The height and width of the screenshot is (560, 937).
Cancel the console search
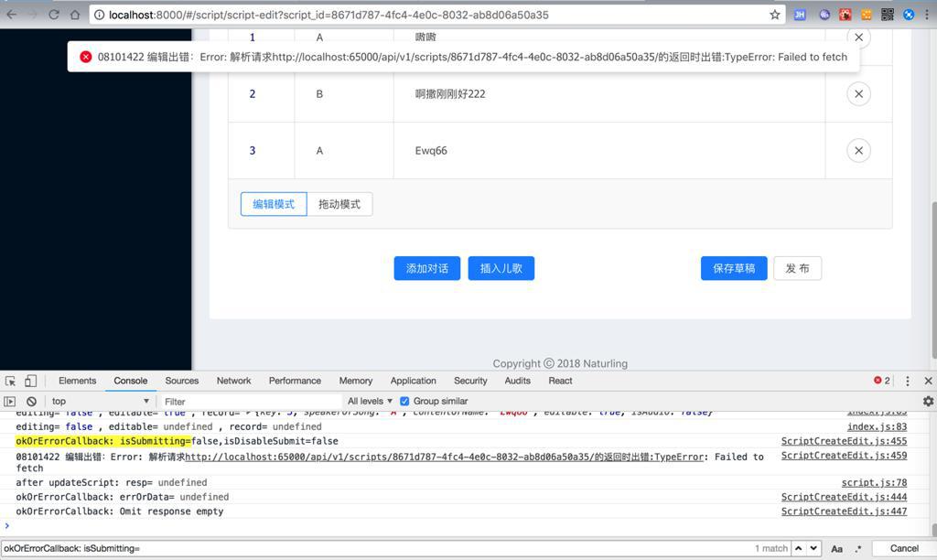903,549
